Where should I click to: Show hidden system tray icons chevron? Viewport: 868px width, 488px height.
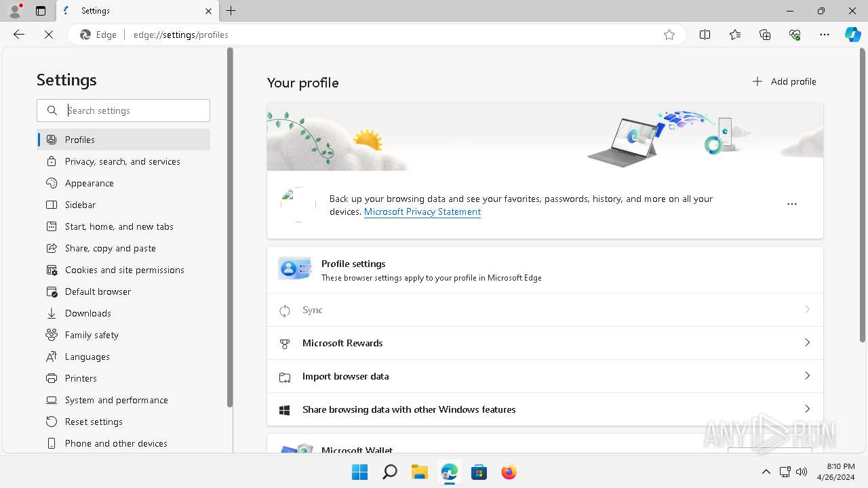pos(766,472)
